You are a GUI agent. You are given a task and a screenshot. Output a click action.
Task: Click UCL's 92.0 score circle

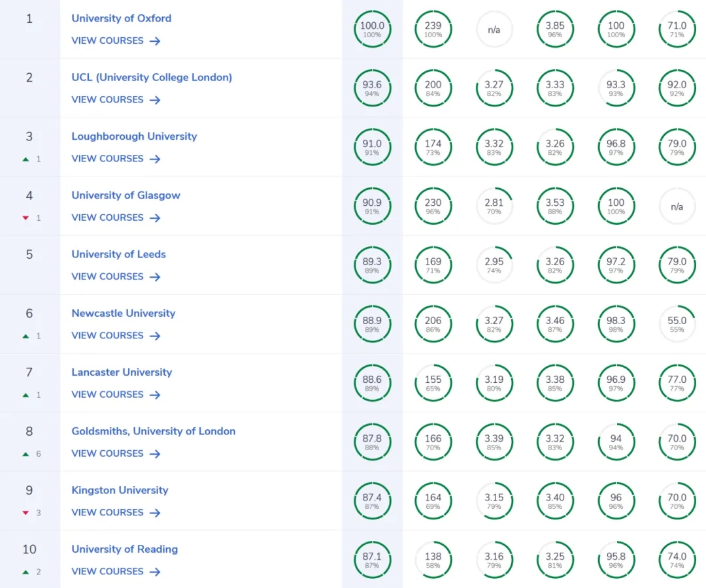[677, 88]
